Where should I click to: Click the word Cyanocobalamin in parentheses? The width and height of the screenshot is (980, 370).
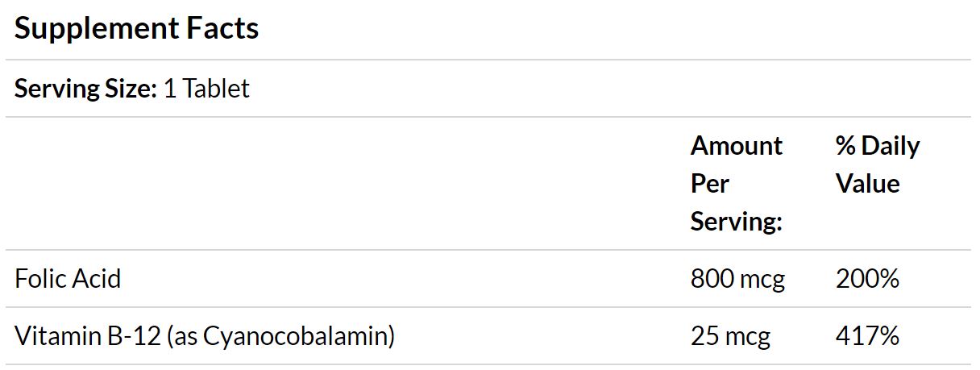point(296,336)
